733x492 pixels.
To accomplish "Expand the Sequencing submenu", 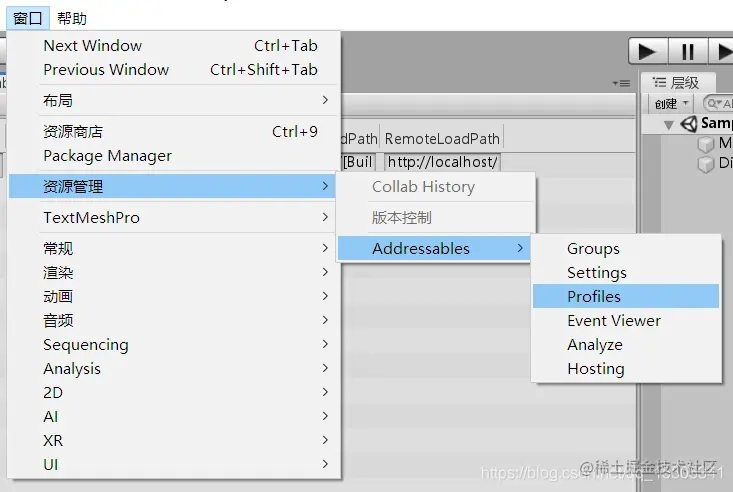I will tap(174, 345).
